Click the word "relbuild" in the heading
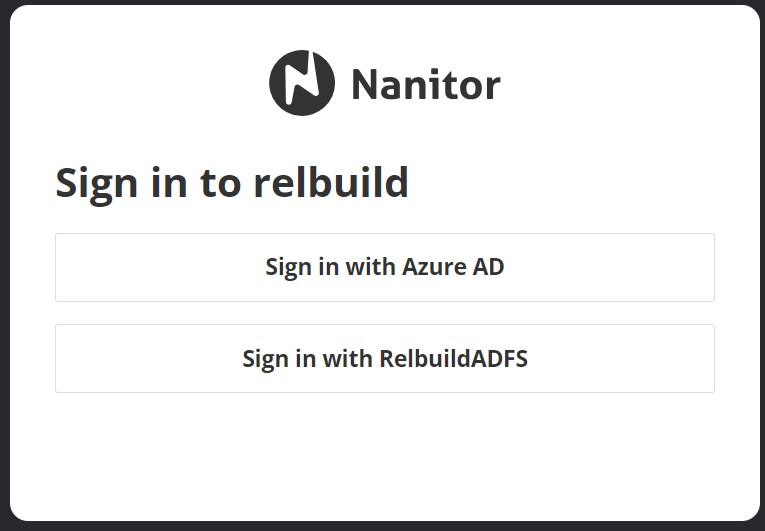 tap(331, 183)
